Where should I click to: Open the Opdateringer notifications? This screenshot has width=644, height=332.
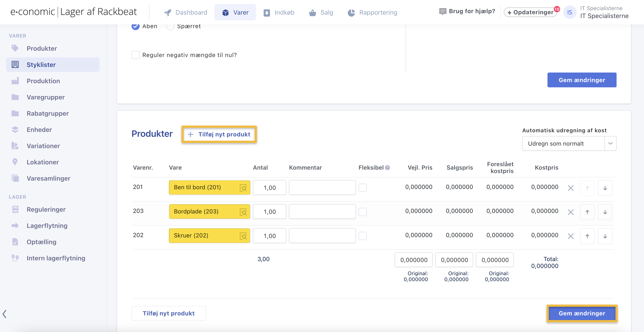[531, 12]
